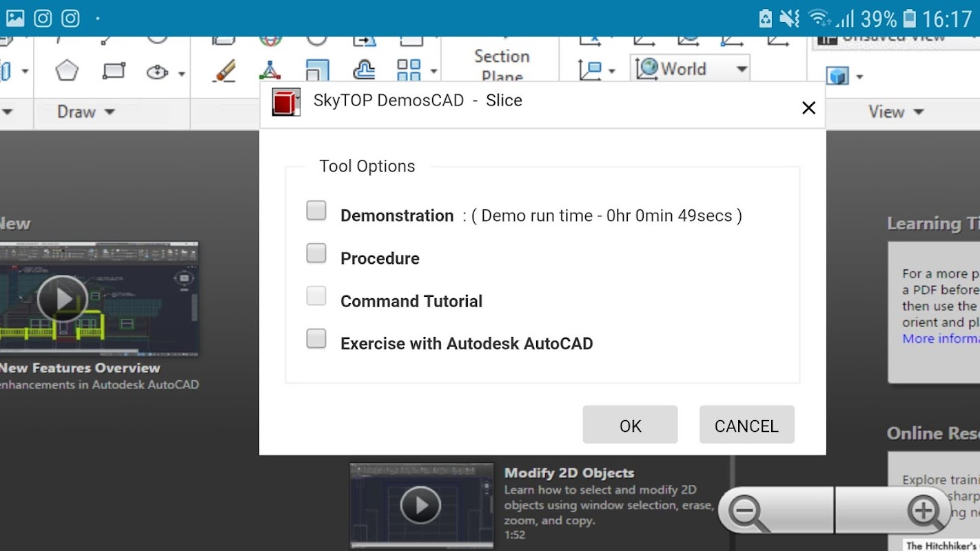Click the zoom out magnifier

point(749,513)
